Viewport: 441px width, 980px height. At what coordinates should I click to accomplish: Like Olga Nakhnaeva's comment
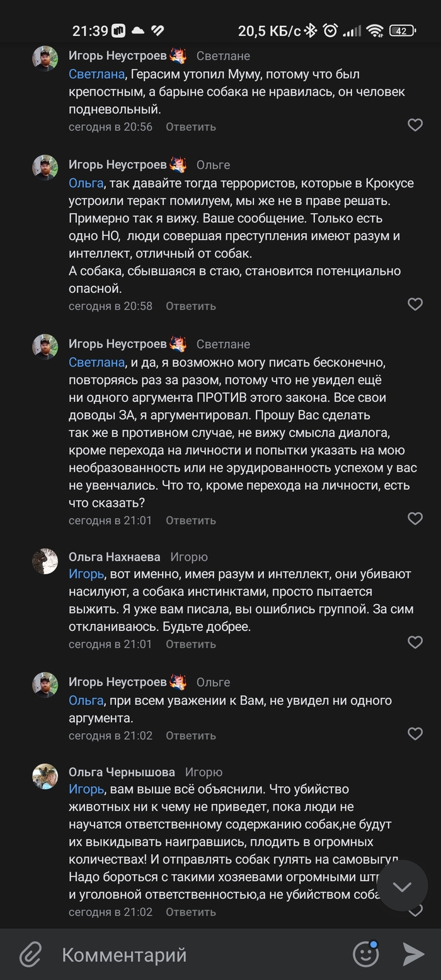pos(415,642)
